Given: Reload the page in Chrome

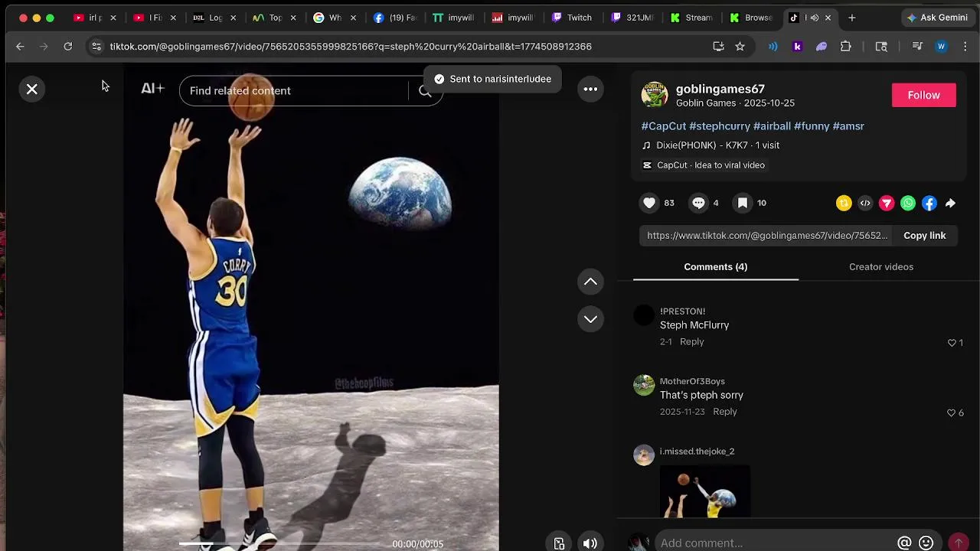Looking at the screenshot, I should (x=67, y=47).
